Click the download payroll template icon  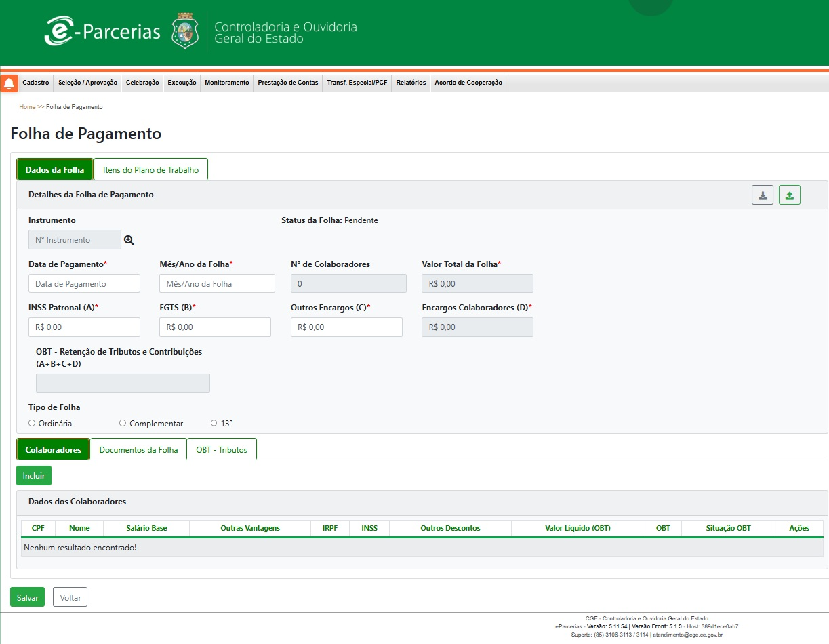click(x=762, y=195)
